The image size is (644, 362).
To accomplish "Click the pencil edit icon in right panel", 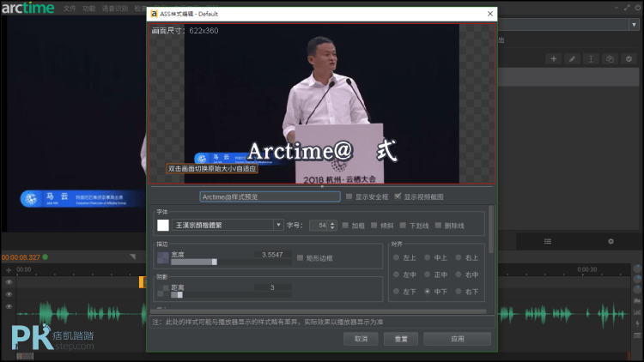I will (572, 59).
